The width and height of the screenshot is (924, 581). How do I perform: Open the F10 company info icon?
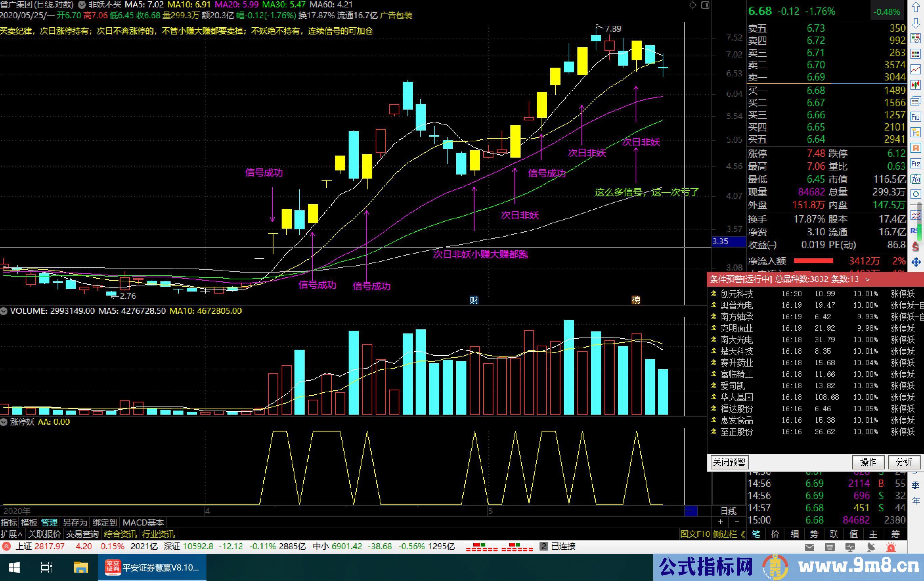tap(916, 117)
